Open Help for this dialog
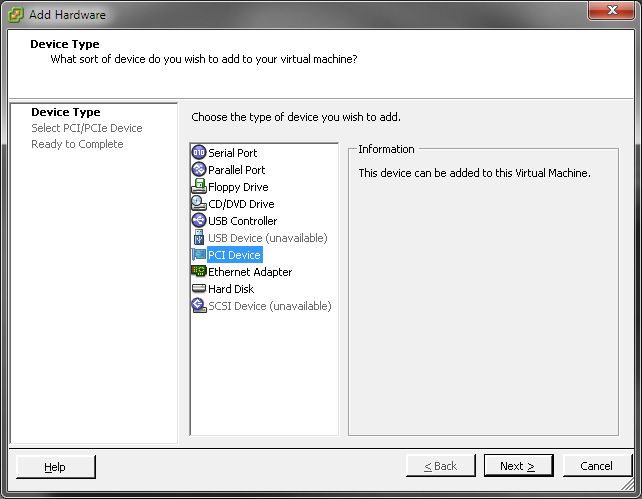The width and height of the screenshot is (642, 499). [56, 467]
